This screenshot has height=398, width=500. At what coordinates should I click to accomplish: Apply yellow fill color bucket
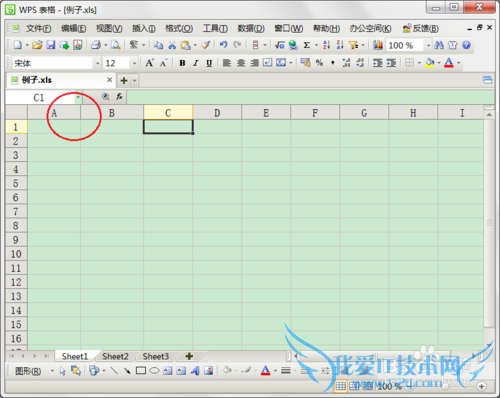pyautogui.click(x=430, y=63)
